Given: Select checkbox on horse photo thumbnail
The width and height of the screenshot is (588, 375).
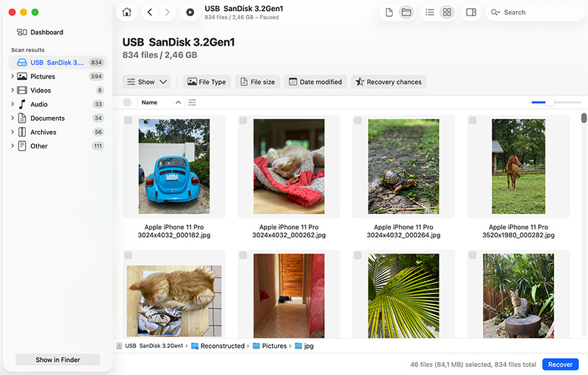Looking at the screenshot, I should pyautogui.click(x=473, y=121).
